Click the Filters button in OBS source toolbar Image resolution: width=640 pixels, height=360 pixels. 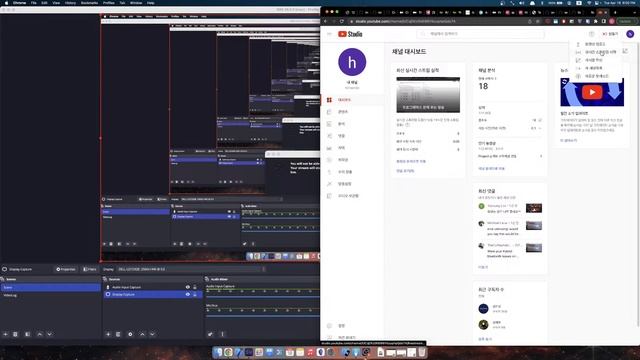pos(89,269)
